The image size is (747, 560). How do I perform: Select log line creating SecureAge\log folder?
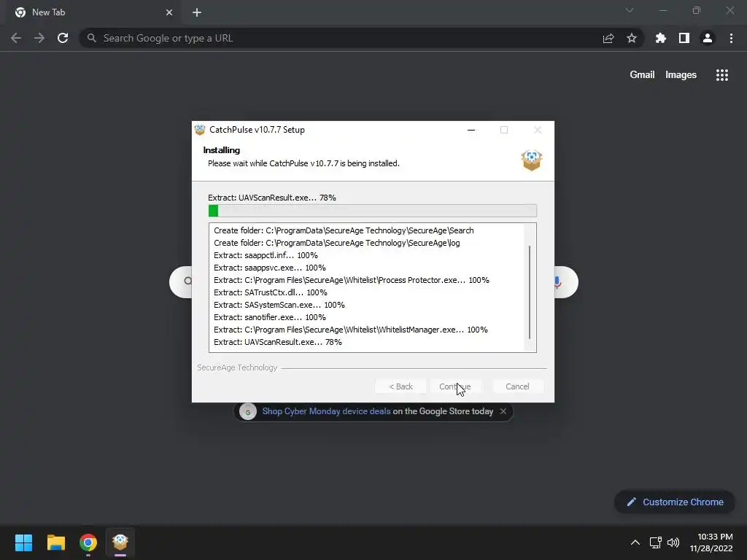coord(337,243)
